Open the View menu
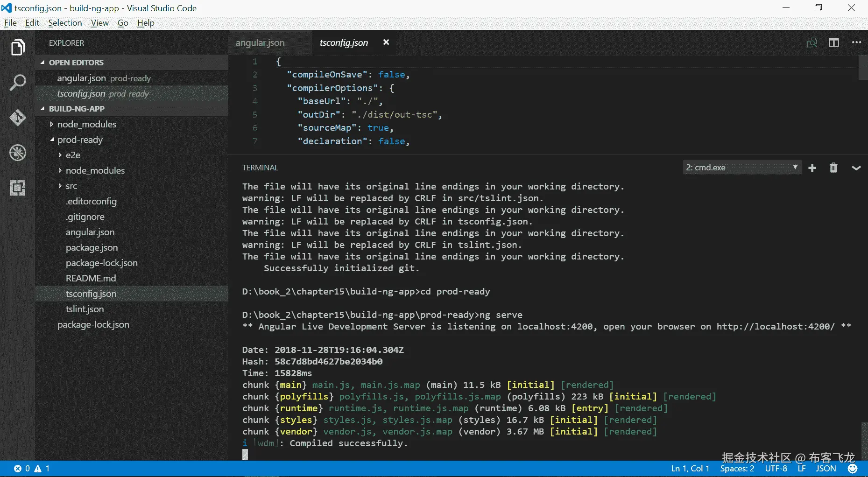868x477 pixels. click(x=100, y=23)
